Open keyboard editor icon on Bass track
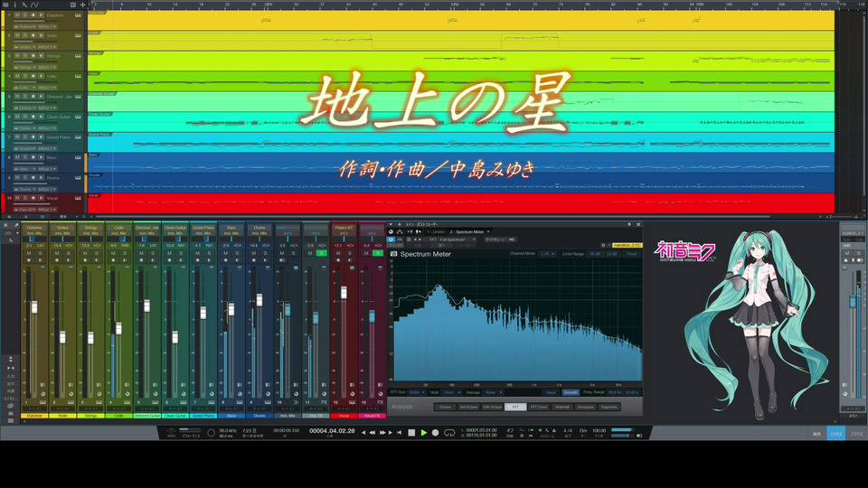 click(x=78, y=157)
